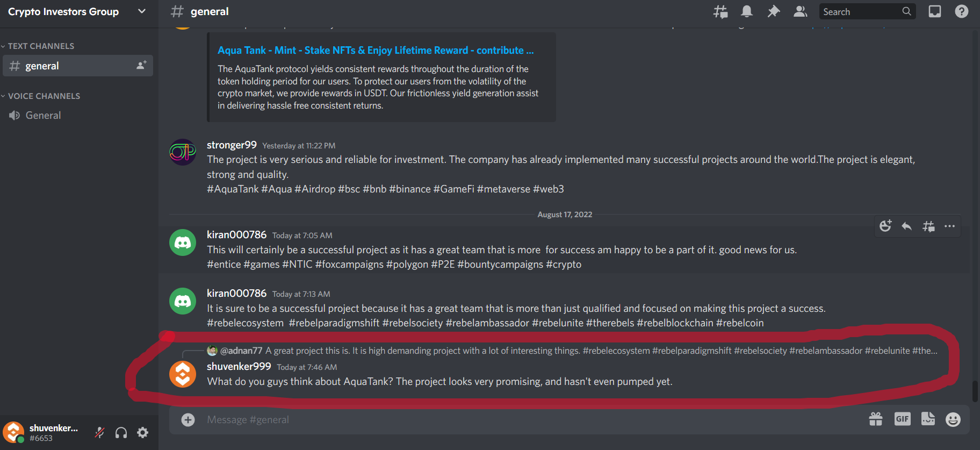Viewport: 980px width, 450px height.
Task: Open the GIF picker
Action: 903,419
